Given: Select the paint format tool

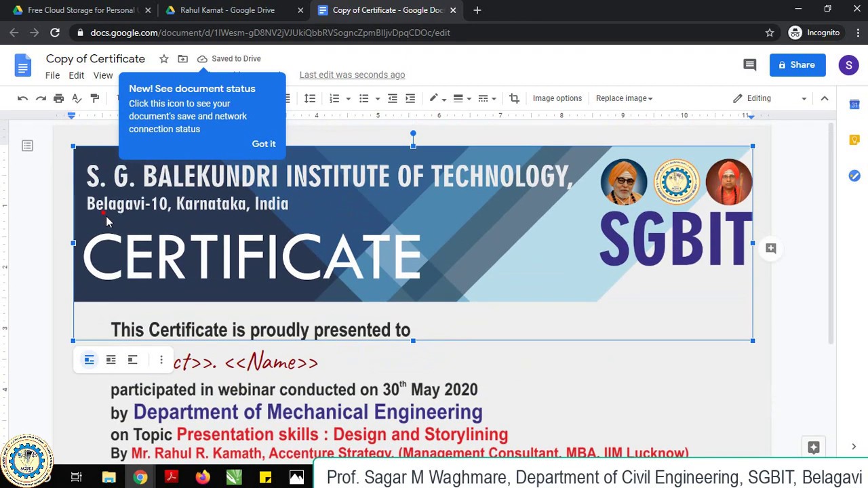Looking at the screenshot, I should (95, 98).
